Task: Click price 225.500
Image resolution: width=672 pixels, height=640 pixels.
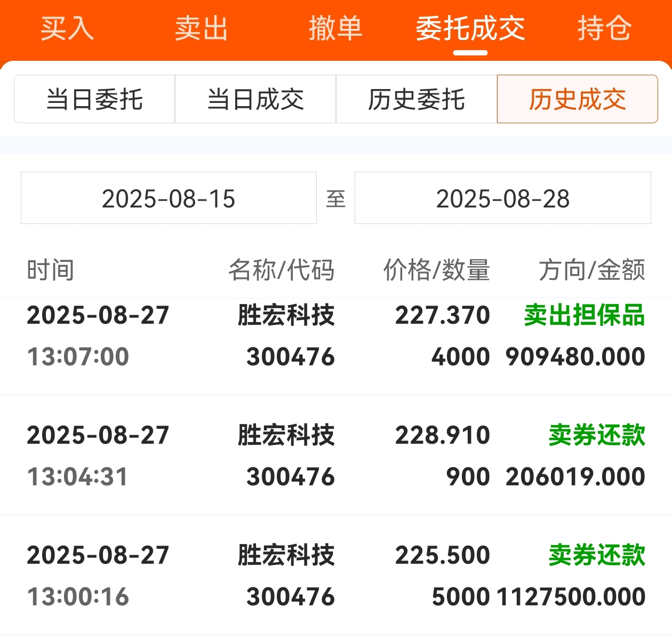Action: tap(443, 555)
